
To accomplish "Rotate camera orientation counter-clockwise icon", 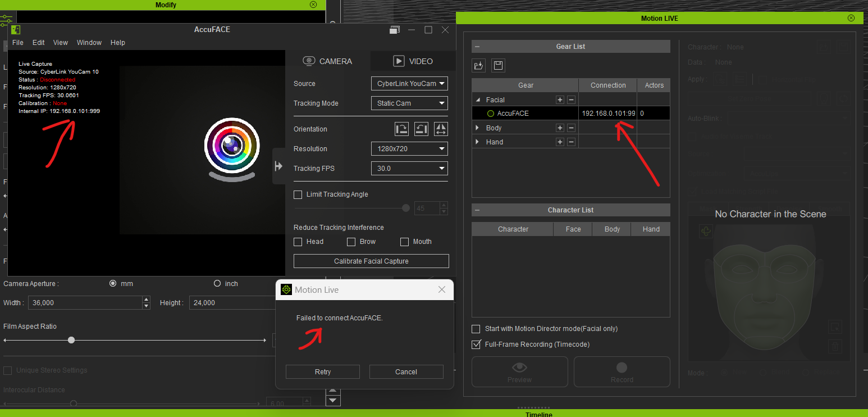I will tap(421, 129).
